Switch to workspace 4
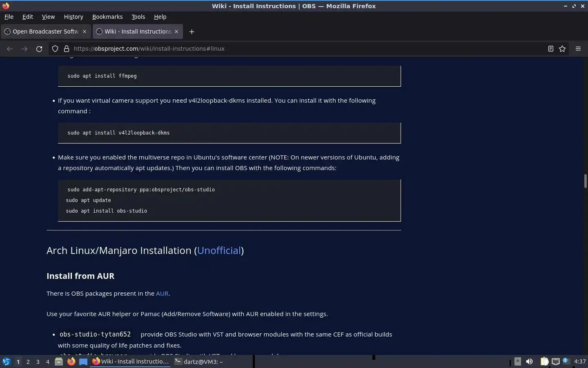This screenshot has width=588, height=368. pyautogui.click(x=47, y=361)
